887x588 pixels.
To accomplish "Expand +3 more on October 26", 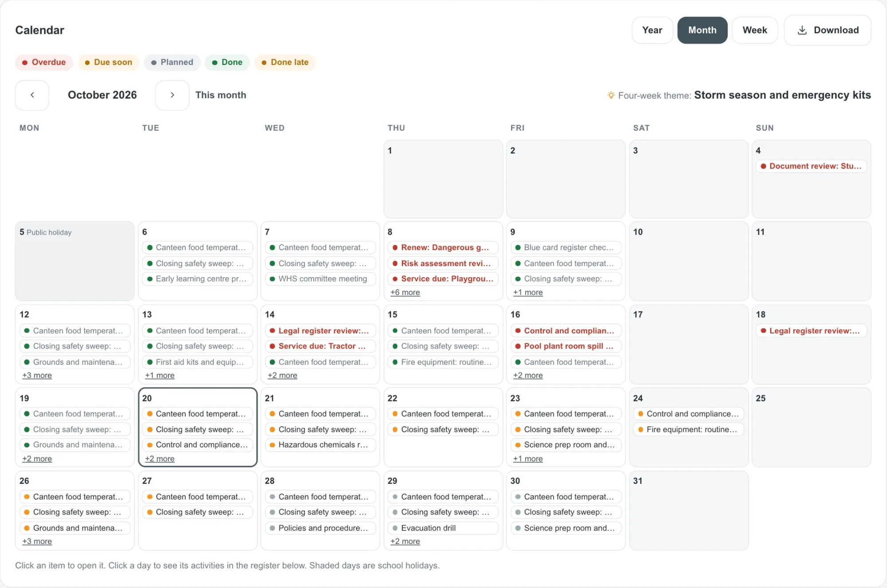I will click(x=37, y=541).
